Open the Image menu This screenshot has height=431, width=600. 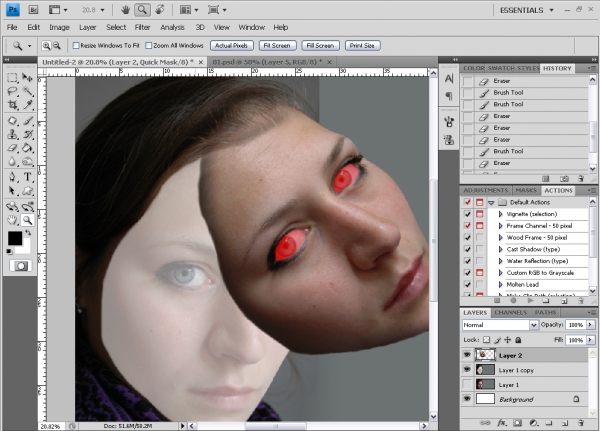59,27
